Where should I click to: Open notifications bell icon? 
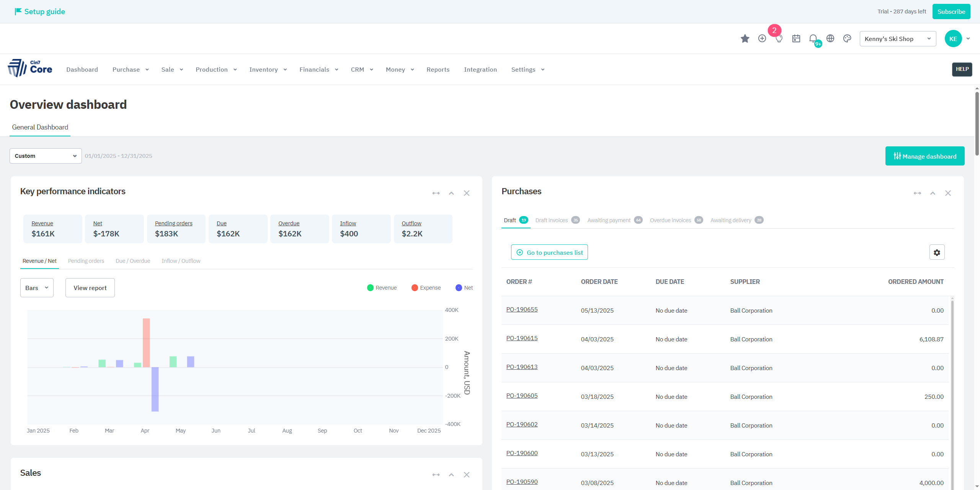[x=813, y=39]
